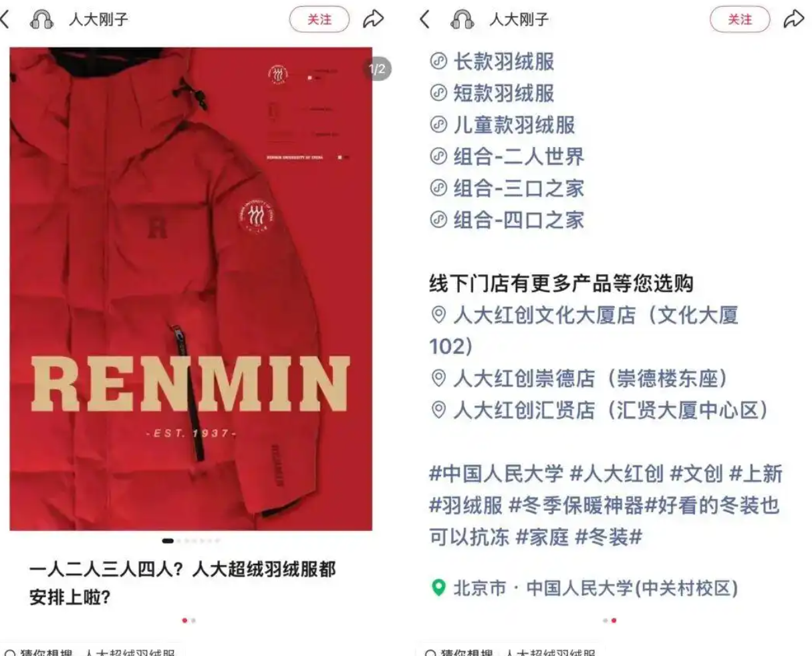
Task: Open the #中国人民大学 hashtag
Action: (497, 474)
